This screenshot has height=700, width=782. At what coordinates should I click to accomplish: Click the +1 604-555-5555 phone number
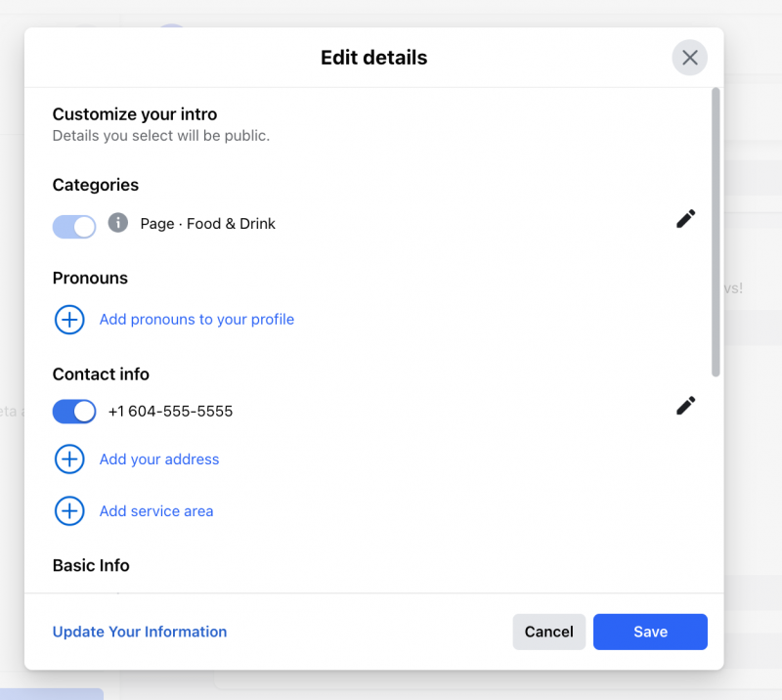point(170,412)
